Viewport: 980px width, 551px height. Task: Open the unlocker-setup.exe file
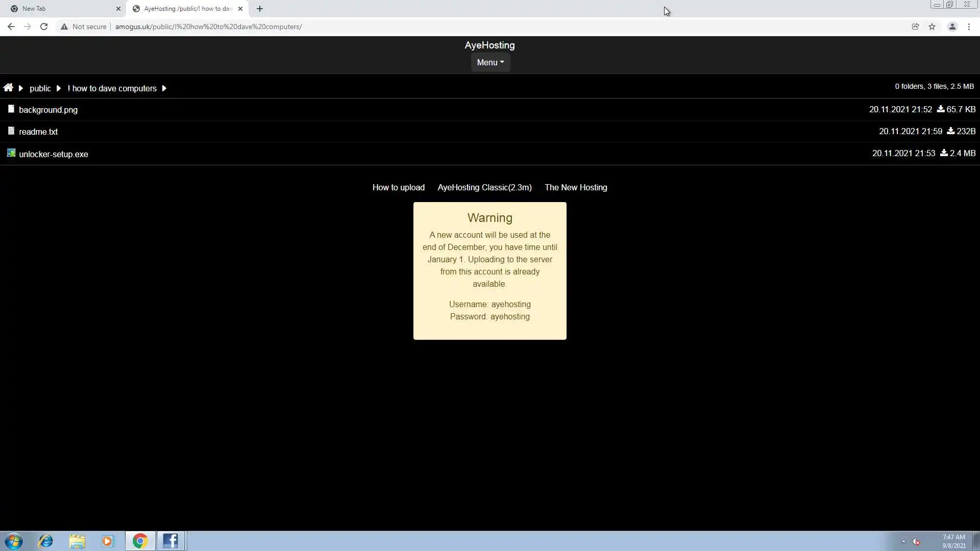(53, 154)
